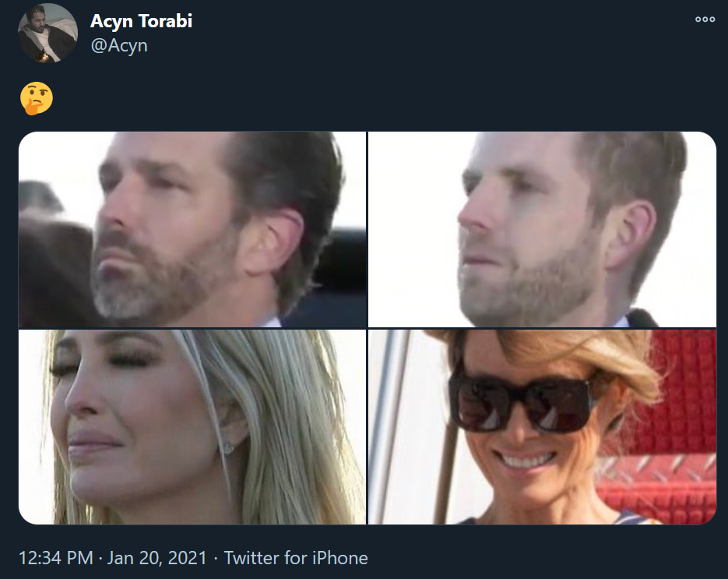Click the Jan 20, 2021 date text

click(x=157, y=558)
